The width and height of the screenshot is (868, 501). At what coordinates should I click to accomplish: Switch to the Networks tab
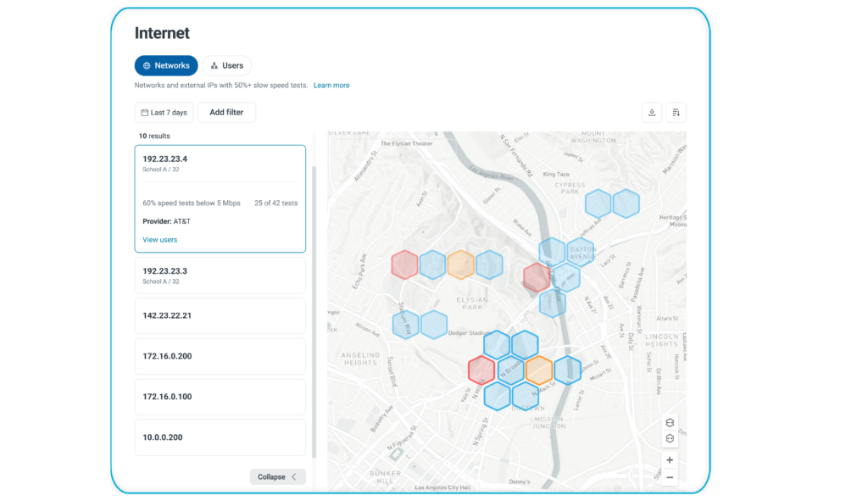[x=166, y=65]
